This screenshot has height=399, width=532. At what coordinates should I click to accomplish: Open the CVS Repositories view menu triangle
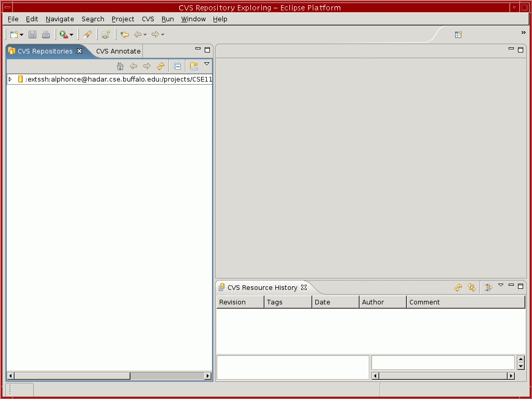pos(207,64)
